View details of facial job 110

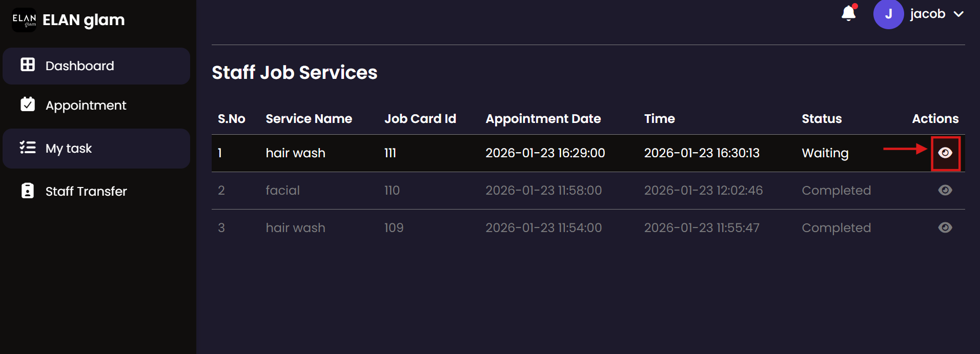945,190
